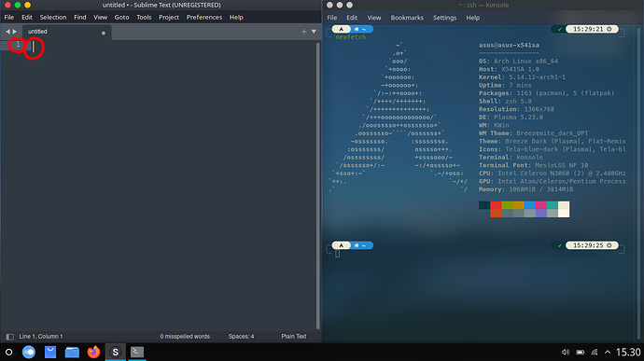Switch to Sublime Text taskbar icon
The height and width of the screenshot is (361, 644).
pyautogui.click(x=116, y=352)
